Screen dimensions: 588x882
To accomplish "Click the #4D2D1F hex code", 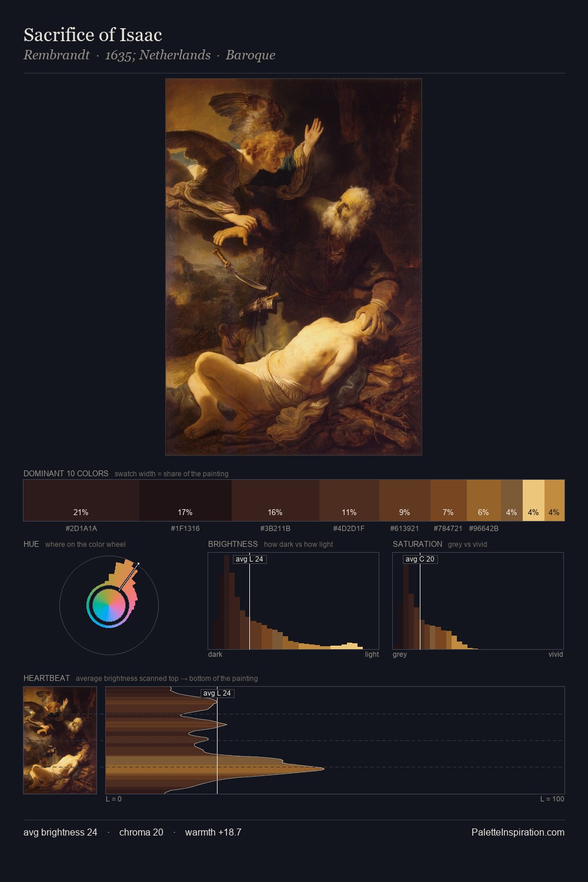I will (349, 529).
